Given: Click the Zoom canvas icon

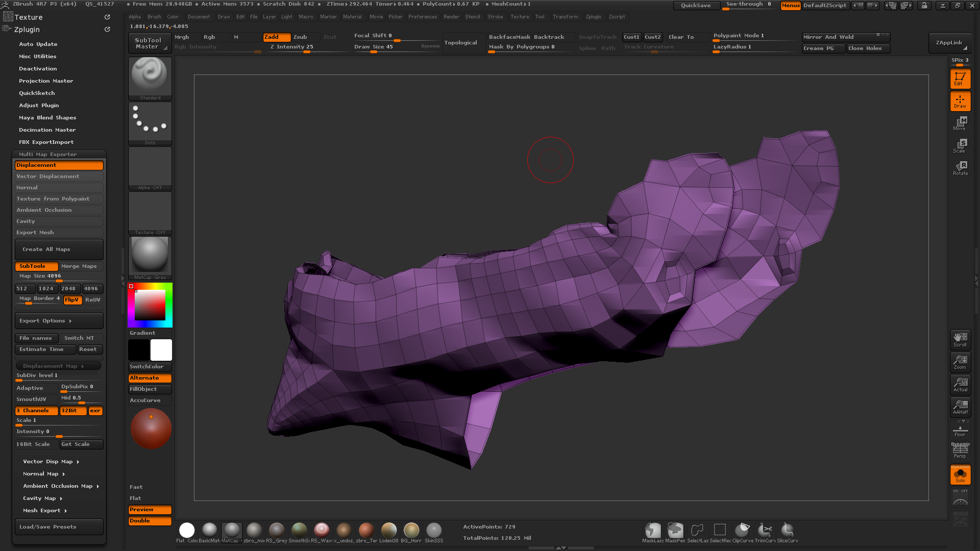Looking at the screenshot, I should click(x=960, y=362).
